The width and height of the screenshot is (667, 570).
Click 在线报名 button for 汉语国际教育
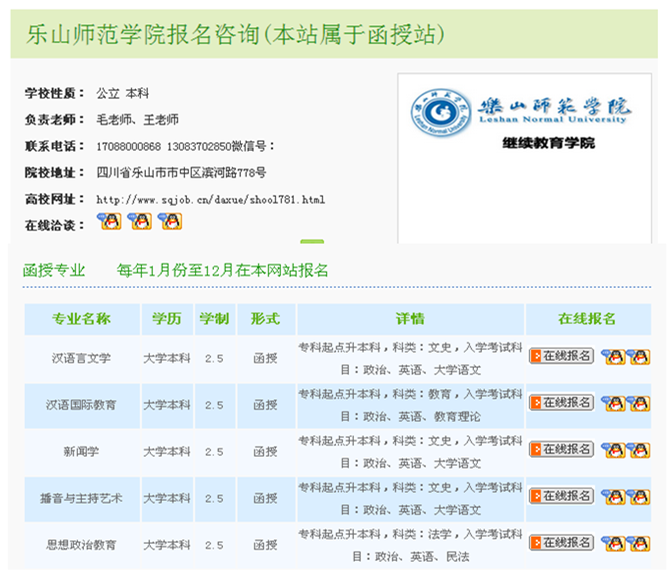click(561, 403)
